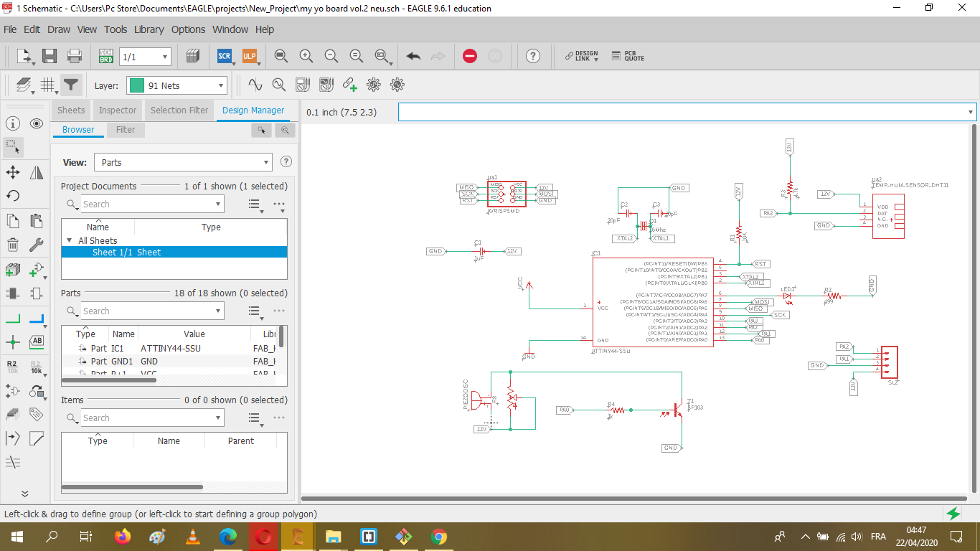Open the command history dropdown arrow
The height and width of the screenshot is (551, 980).
click(971, 112)
